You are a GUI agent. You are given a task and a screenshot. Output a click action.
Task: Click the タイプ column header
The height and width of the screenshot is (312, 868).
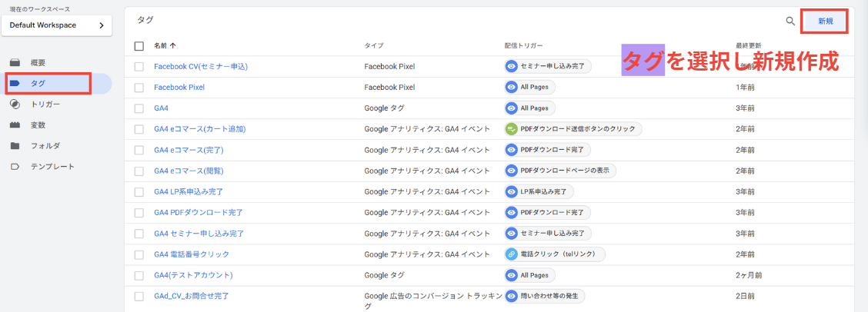pos(374,46)
